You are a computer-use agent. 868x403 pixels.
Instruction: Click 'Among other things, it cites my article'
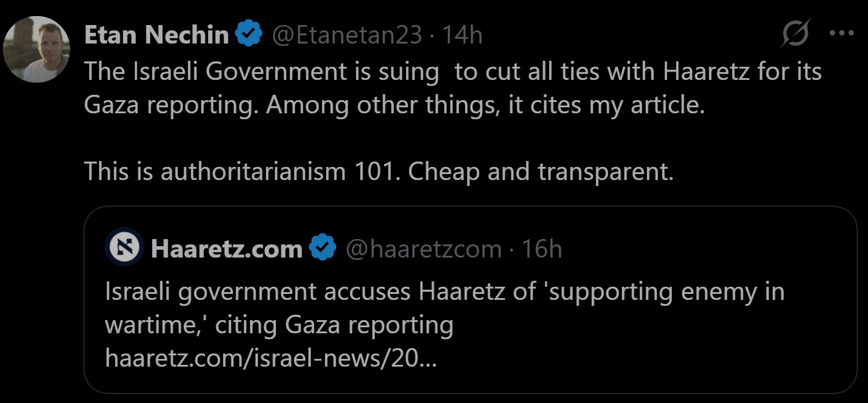click(485, 105)
